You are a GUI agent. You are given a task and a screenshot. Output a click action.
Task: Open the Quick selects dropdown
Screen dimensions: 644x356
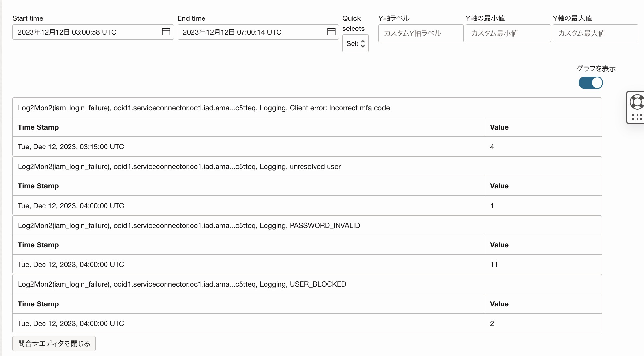tap(355, 43)
